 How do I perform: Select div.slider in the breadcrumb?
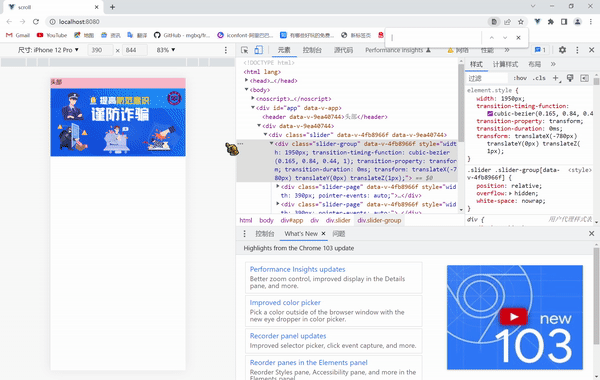(338, 220)
